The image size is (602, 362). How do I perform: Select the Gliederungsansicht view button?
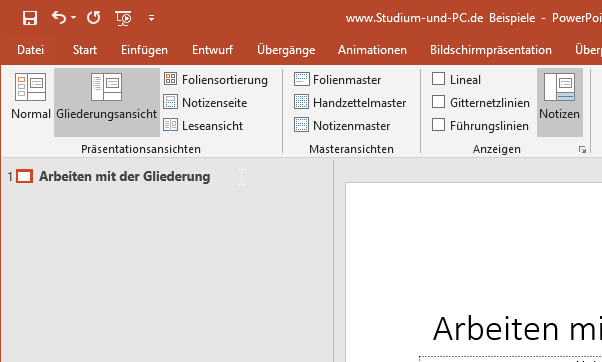(x=107, y=102)
